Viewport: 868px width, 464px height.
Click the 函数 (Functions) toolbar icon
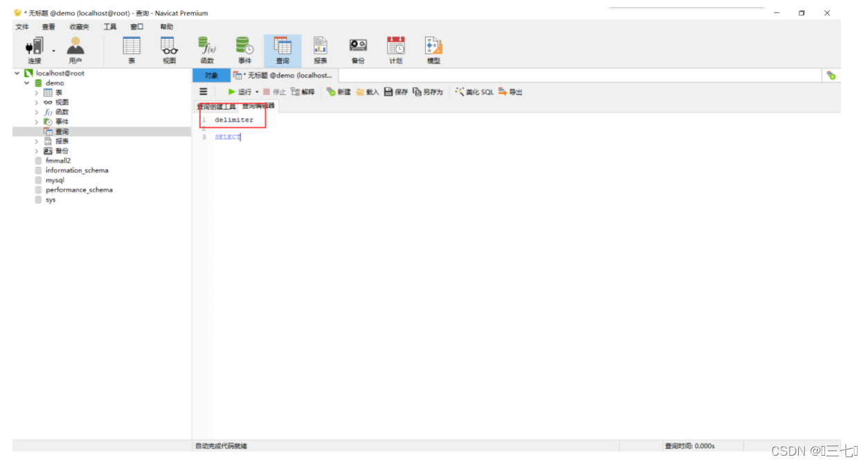[206, 48]
